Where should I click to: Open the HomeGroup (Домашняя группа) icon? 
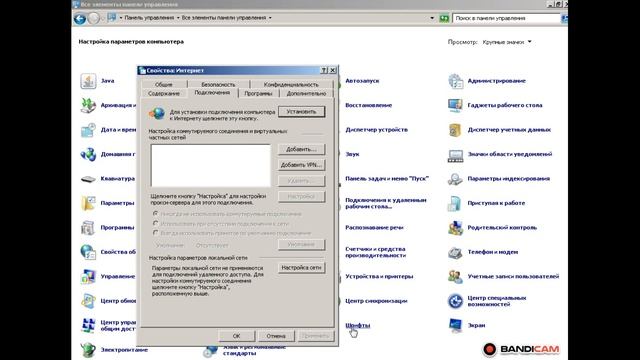click(88, 154)
